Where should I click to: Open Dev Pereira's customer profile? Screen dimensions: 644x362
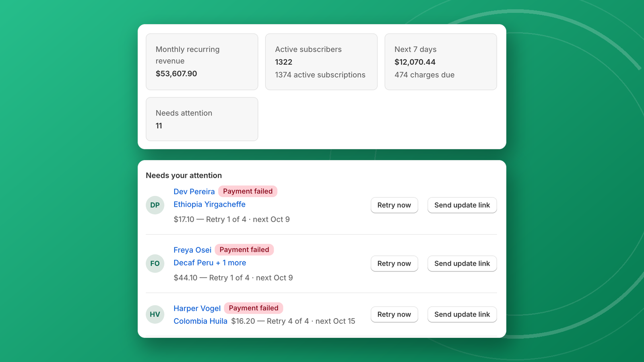click(194, 191)
